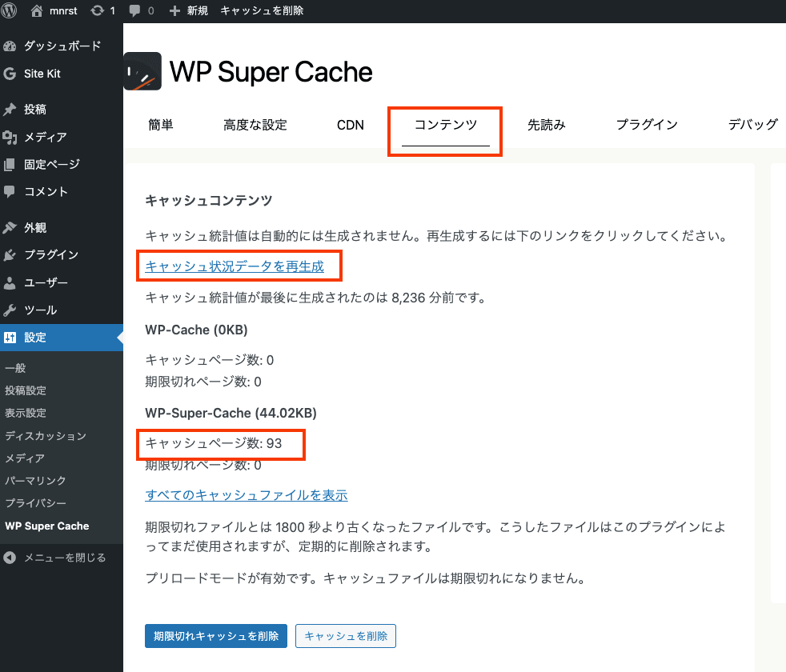This screenshot has width=786, height=672.
Task: Click WP-Cache (0KB) heading
Action: 197,330
